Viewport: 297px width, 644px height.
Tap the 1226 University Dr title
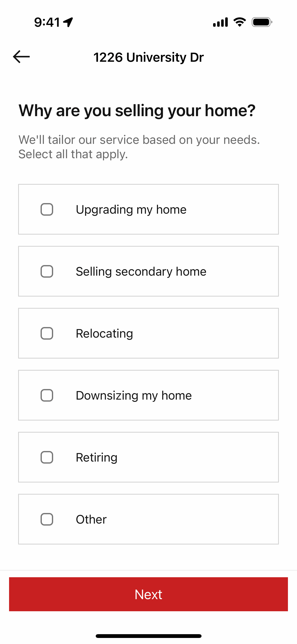click(149, 57)
